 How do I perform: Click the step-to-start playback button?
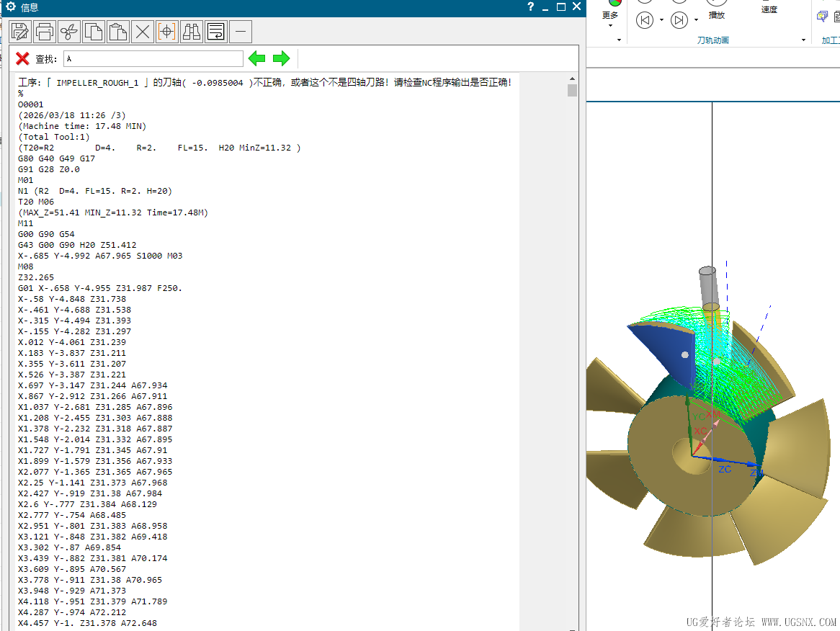pyautogui.click(x=645, y=20)
